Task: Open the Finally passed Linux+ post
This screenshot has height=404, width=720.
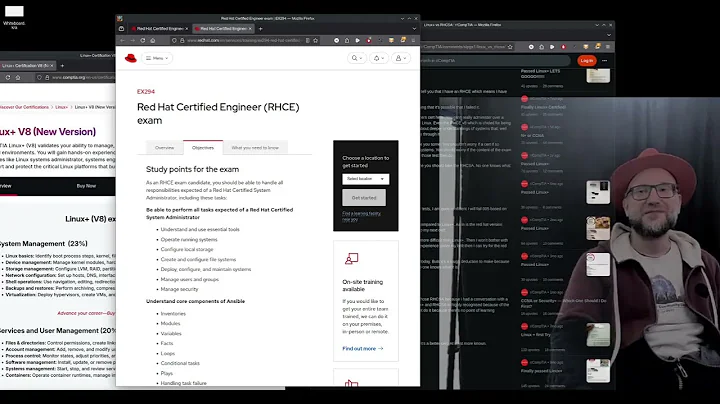Action: (541, 371)
